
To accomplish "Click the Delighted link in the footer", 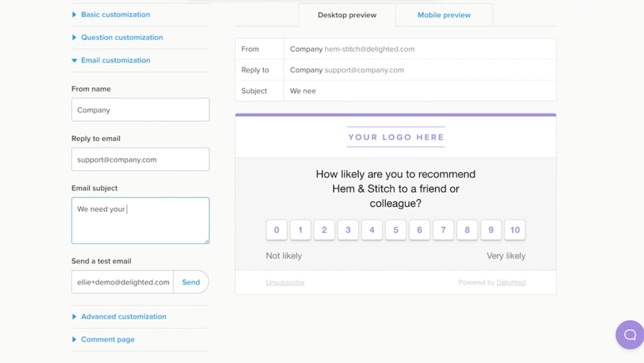I will (511, 282).
